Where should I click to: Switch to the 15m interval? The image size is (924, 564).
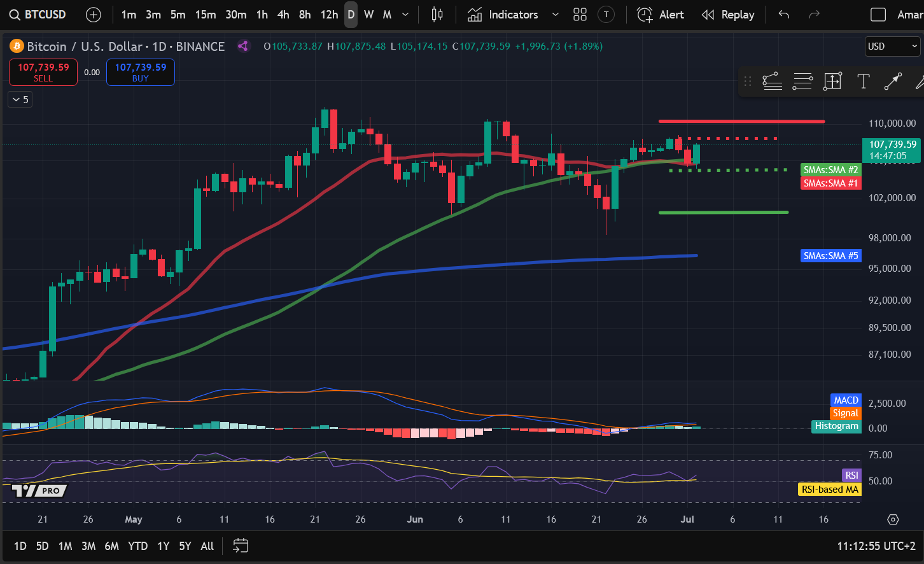[x=206, y=15]
